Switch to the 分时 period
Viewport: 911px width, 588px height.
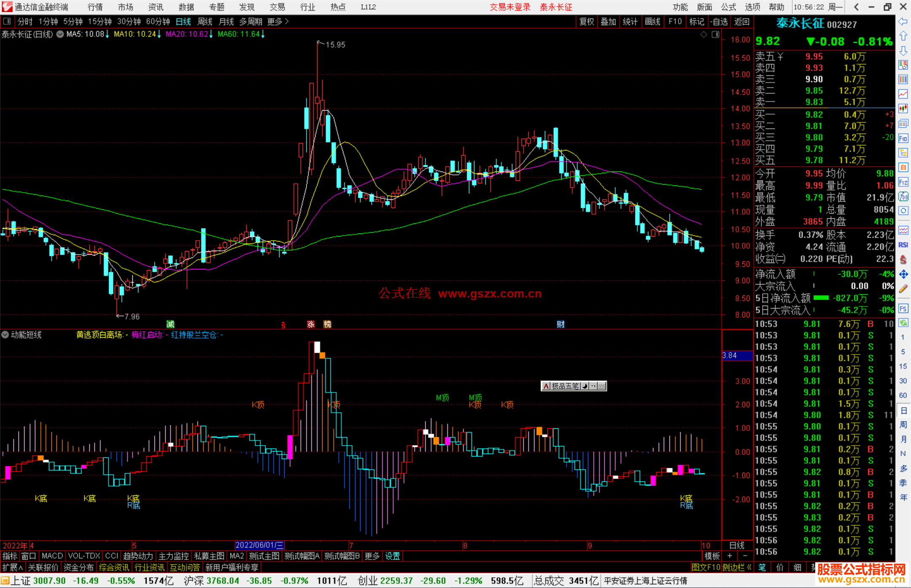point(25,21)
